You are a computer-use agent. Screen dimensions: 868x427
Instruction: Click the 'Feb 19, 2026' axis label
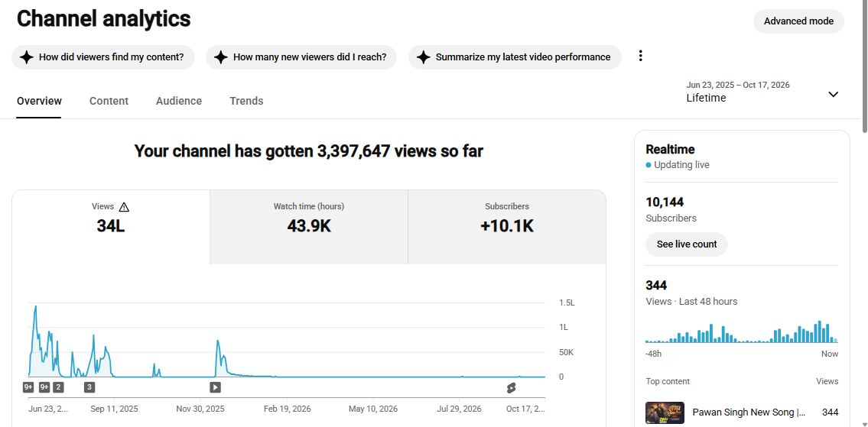click(x=287, y=409)
